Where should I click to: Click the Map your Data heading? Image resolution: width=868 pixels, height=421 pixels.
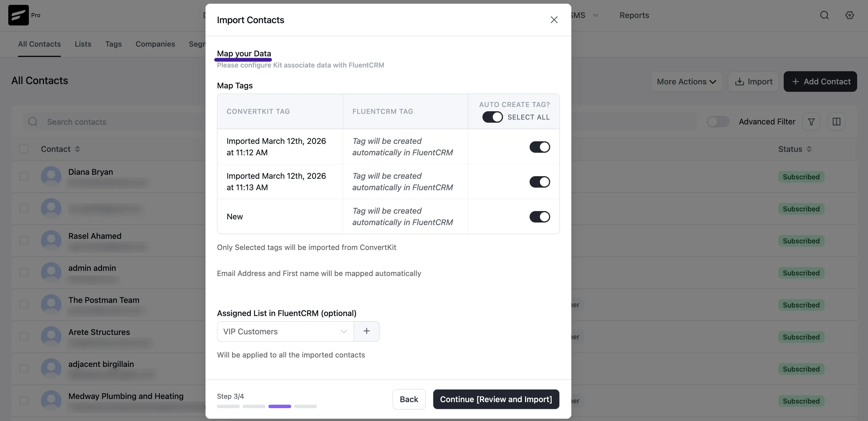click(x=244, y=53)
